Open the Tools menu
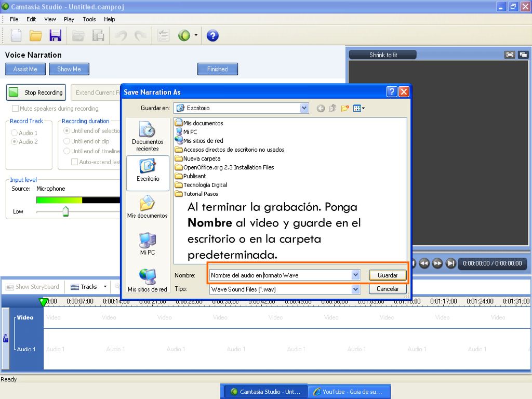 tap(89, 19)
